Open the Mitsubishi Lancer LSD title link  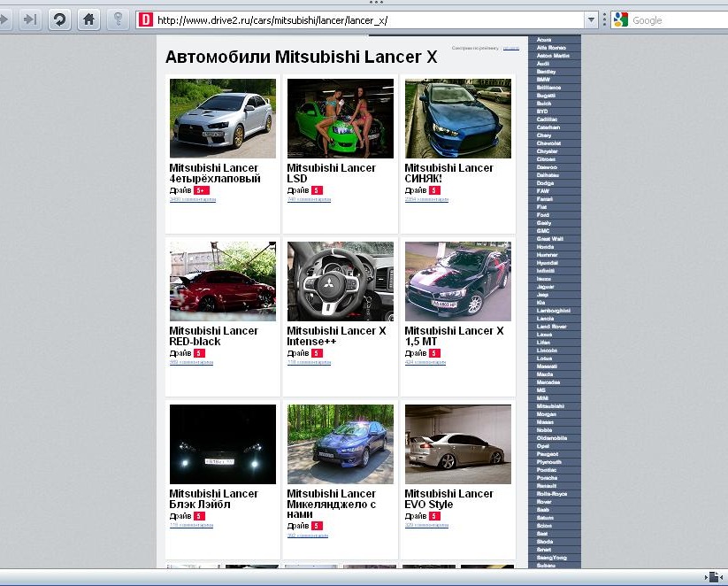(331, 173)
